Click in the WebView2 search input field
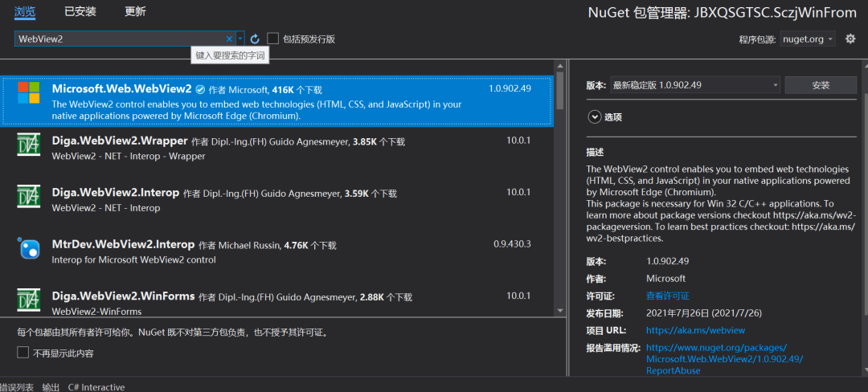Image resolution: width=868 pixels, height=392 pixels. pos(119,39)
